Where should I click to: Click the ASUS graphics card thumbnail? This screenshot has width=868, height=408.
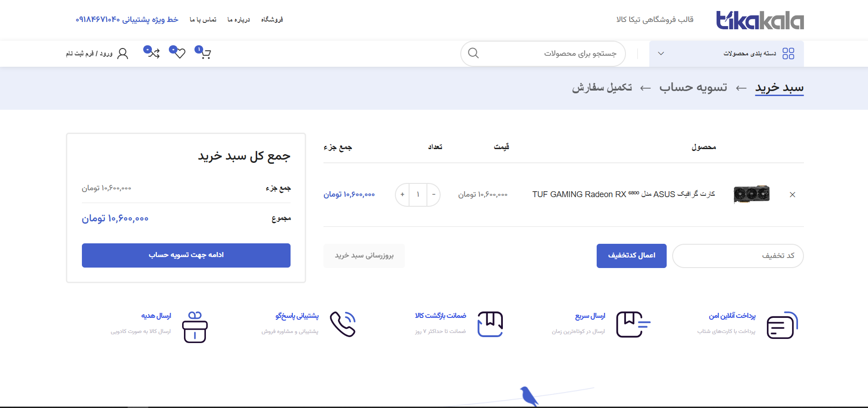(x=751, y=194)
